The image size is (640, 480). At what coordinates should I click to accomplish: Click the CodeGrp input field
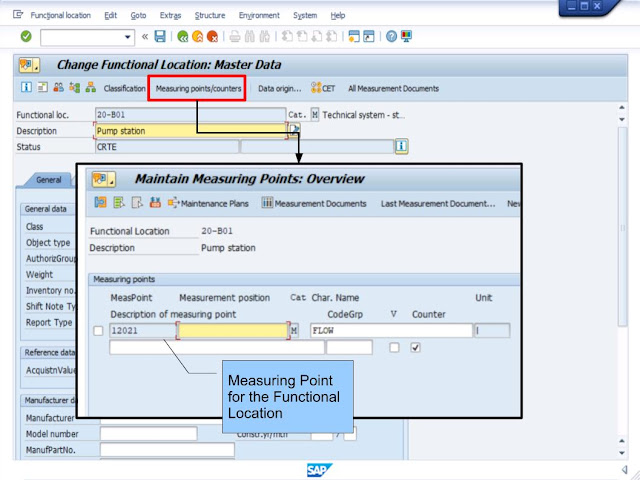pyautogui.click(x=349, y=347)
